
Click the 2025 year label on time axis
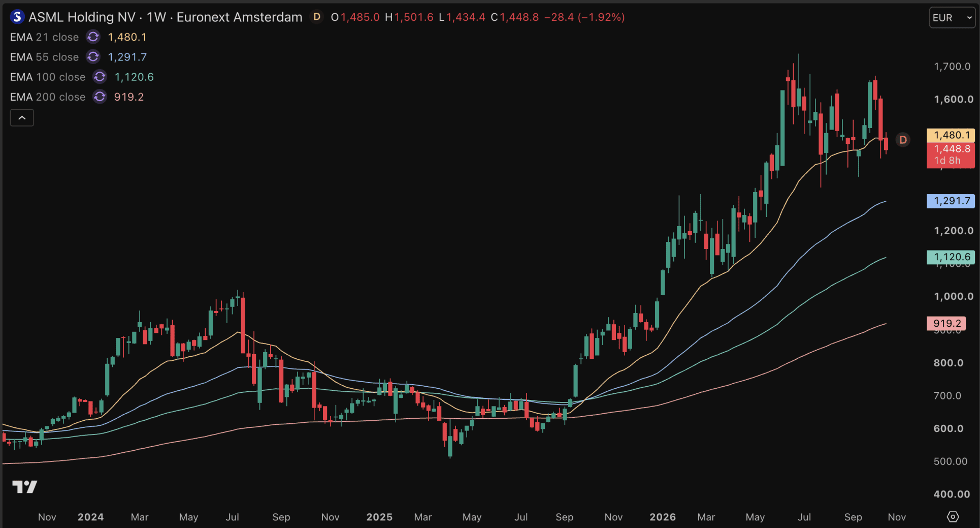click(379, 517)
